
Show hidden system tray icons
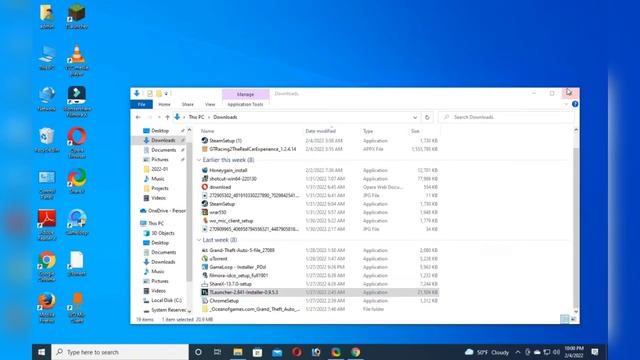(518, 352)
